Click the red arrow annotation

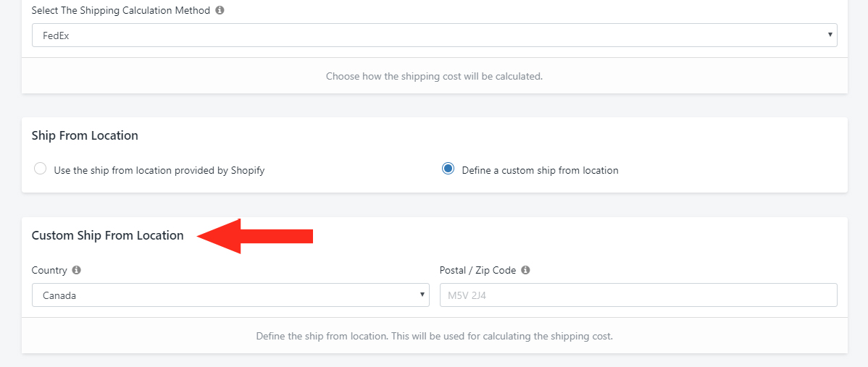pyautogui.click(x=255, y=236)
